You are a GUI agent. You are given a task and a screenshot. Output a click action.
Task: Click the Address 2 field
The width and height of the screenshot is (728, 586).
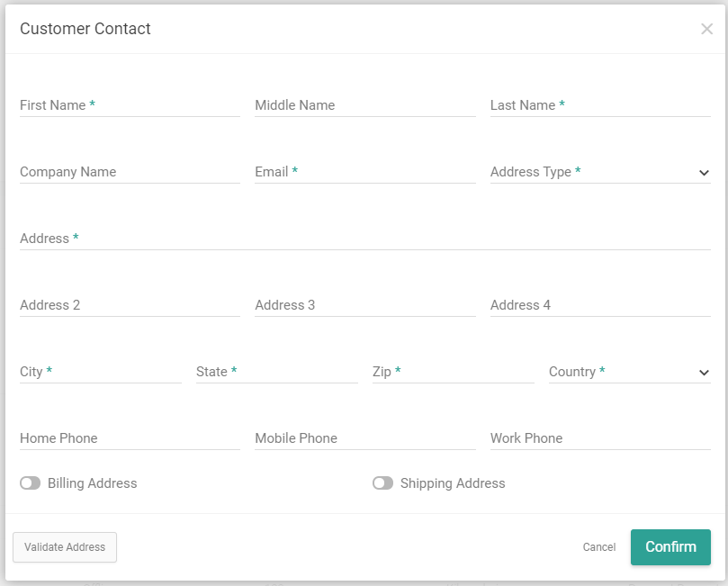[x=129, y=305]
